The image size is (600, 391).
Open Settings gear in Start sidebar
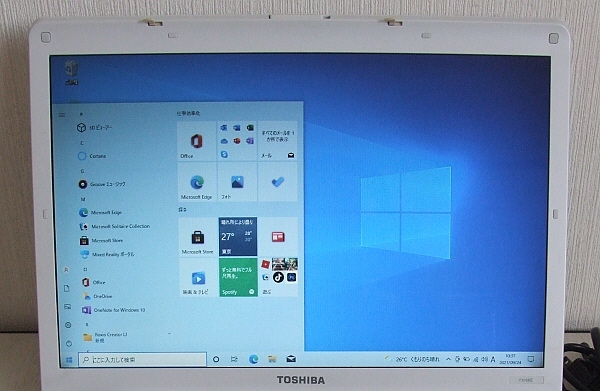[68, 325]
